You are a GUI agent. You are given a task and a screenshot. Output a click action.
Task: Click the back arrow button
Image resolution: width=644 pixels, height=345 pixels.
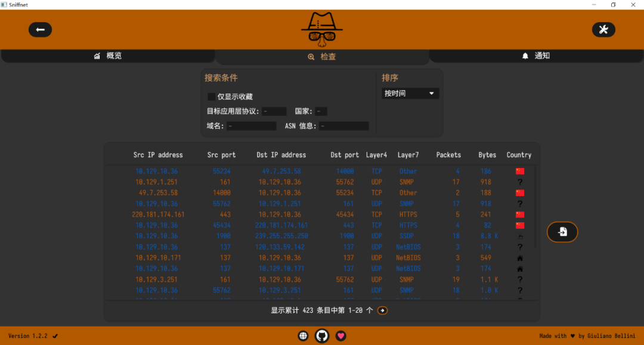point(41,29)
